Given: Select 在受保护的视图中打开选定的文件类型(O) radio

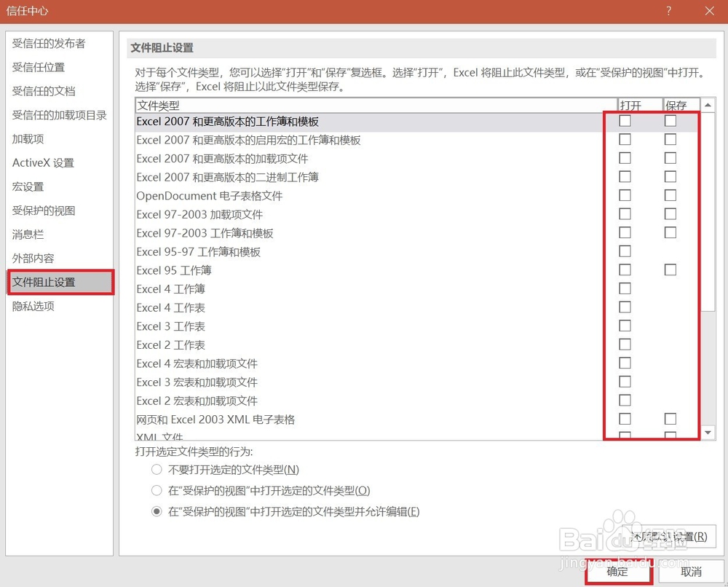Looking at the screenshot, I should 157,490.
